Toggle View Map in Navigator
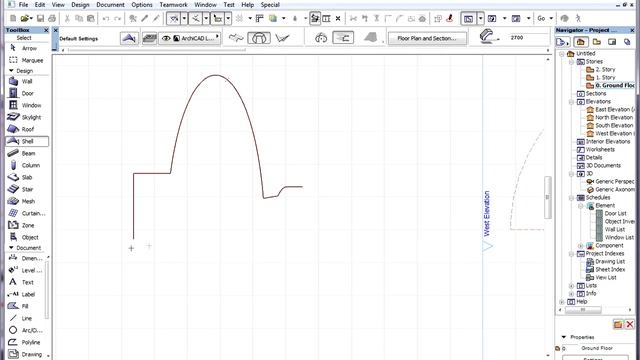 pyautogui.click(x=597, y=42)
